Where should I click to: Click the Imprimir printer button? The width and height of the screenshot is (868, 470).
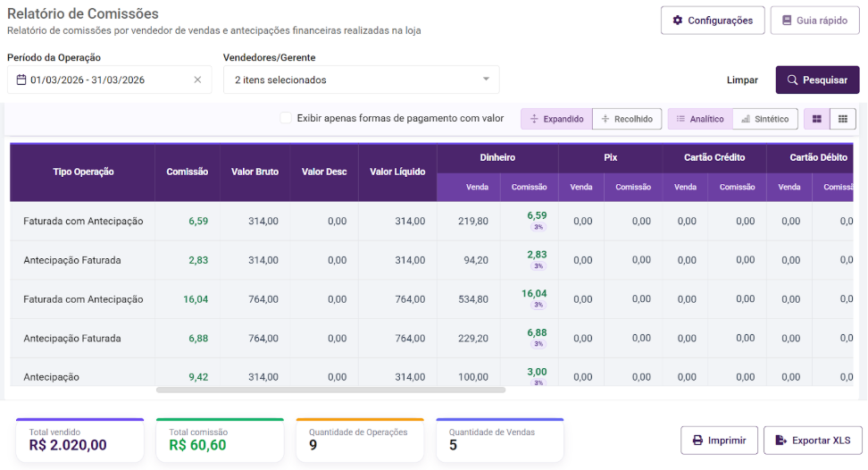tap(719, 441)
